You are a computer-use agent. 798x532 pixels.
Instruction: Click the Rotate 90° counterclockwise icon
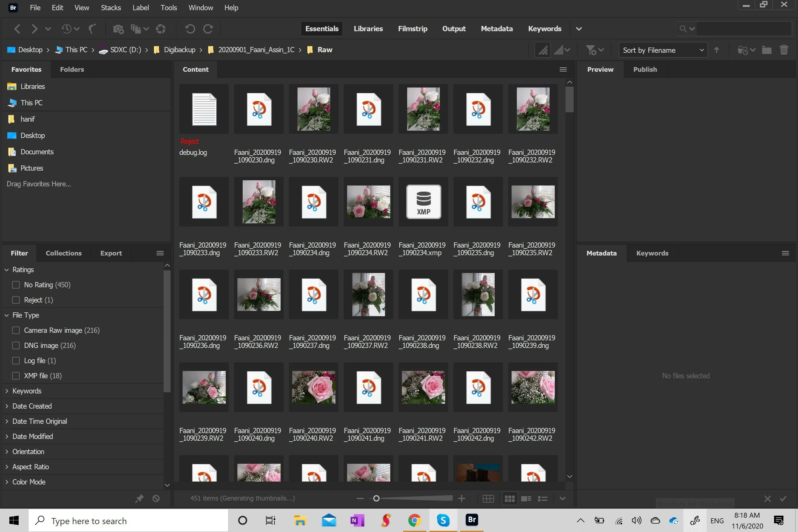click(x=190, y=29)
